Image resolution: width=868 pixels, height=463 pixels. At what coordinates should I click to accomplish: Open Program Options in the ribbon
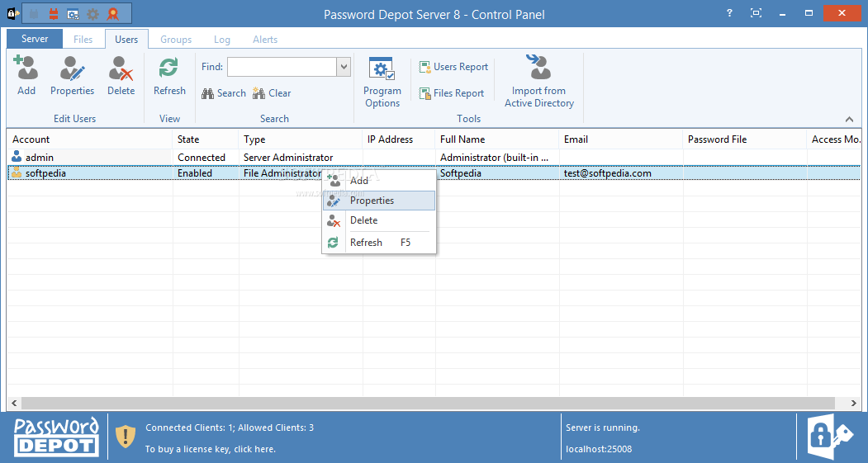382,82
